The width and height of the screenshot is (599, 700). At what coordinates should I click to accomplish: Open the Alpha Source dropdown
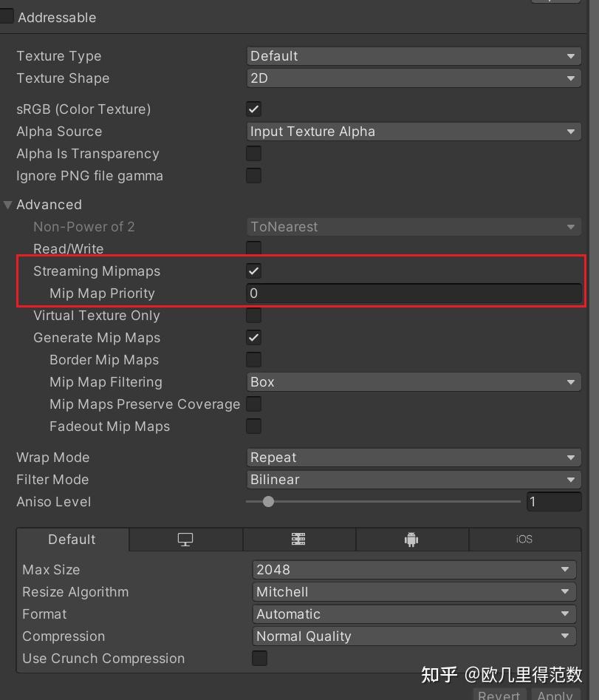pos(414,131)
